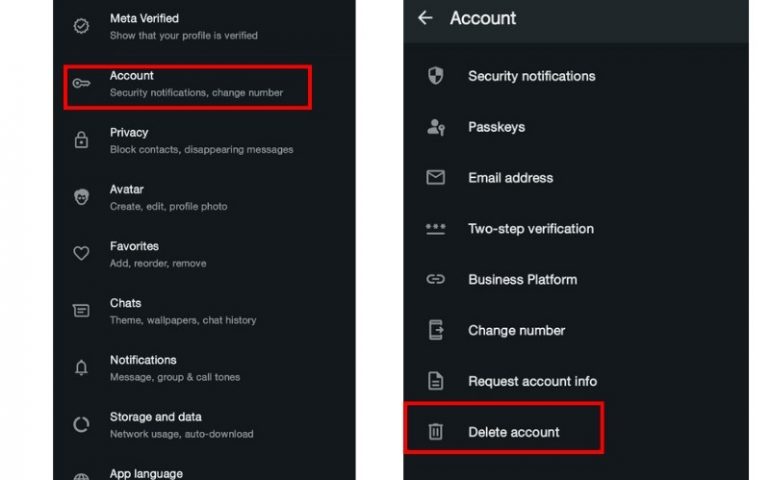The height and width of the screenshot is (480, 770).
Task: Click the padlock icon for Privacy
Action: 81,140
